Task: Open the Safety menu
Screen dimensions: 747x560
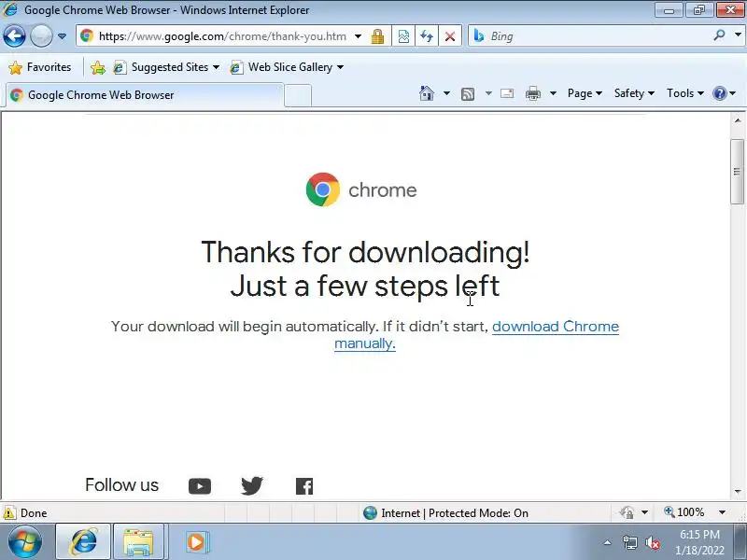Action: point(634,93)
